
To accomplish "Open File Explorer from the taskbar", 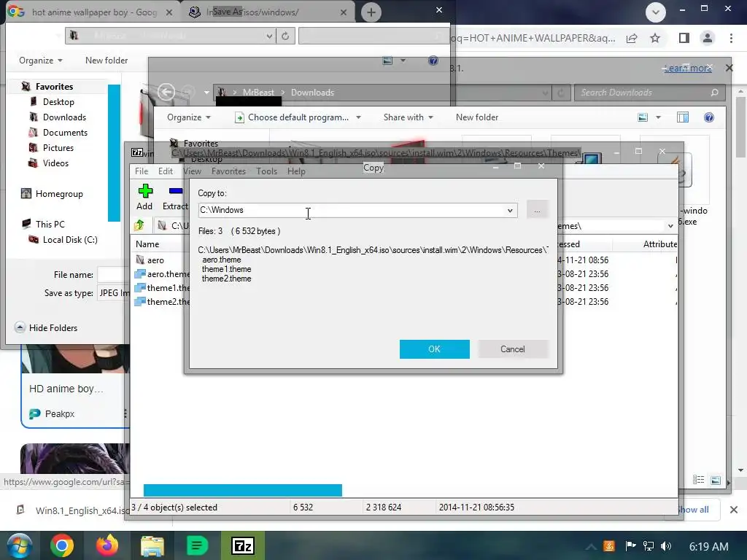I will pyautogui.click(x=152, y=545).
